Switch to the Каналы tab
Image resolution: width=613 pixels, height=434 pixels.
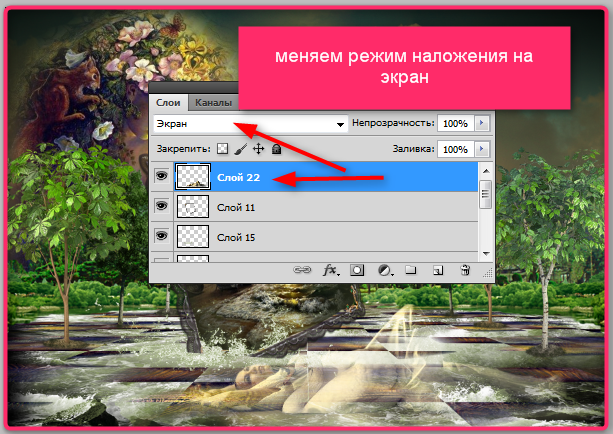(213, 103)
